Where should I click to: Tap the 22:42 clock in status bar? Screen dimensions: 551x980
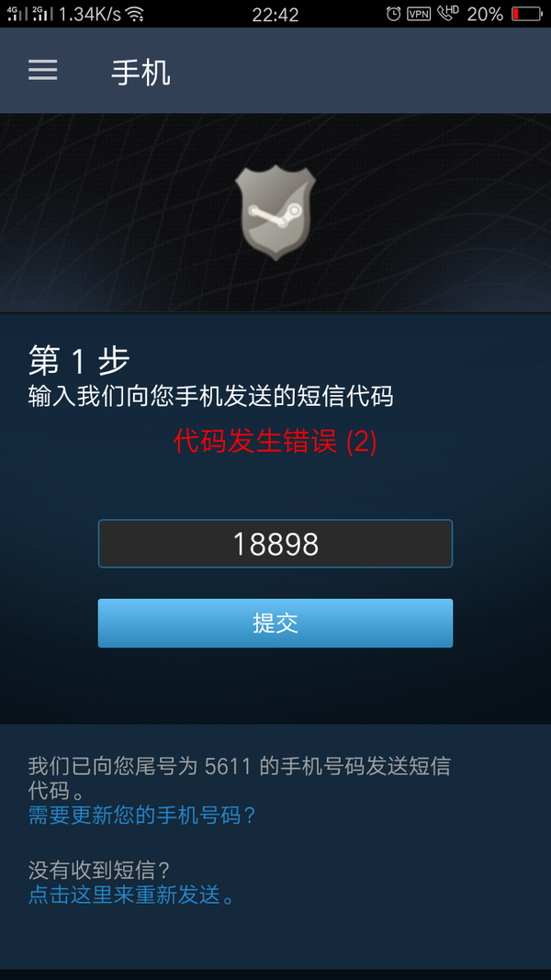click(275, 14)
